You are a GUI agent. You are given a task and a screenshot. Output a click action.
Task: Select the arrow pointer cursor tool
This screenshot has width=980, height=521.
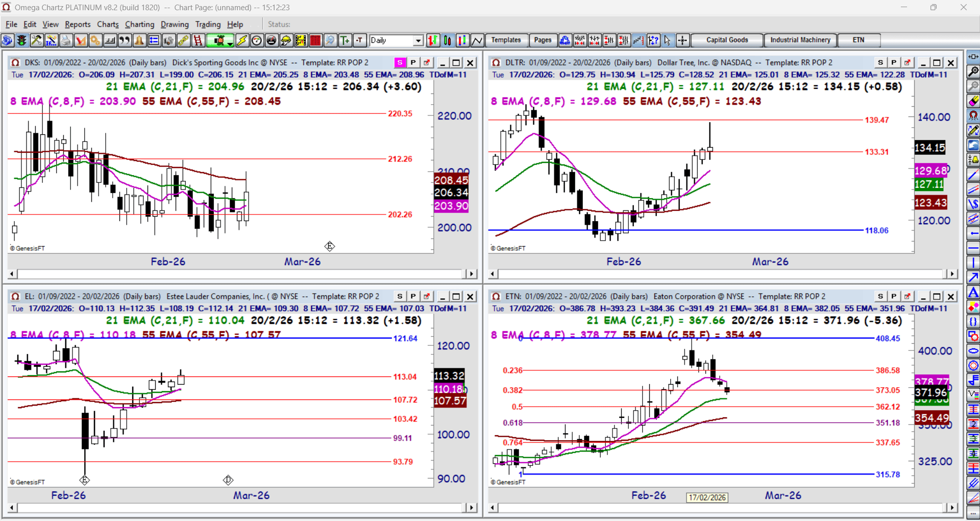point(668,40)
